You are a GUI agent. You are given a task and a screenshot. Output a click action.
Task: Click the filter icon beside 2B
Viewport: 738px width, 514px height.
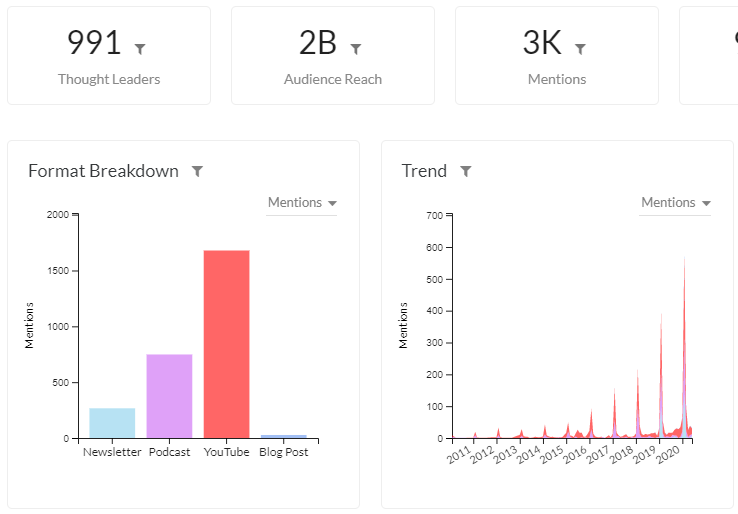coord(356,49)
